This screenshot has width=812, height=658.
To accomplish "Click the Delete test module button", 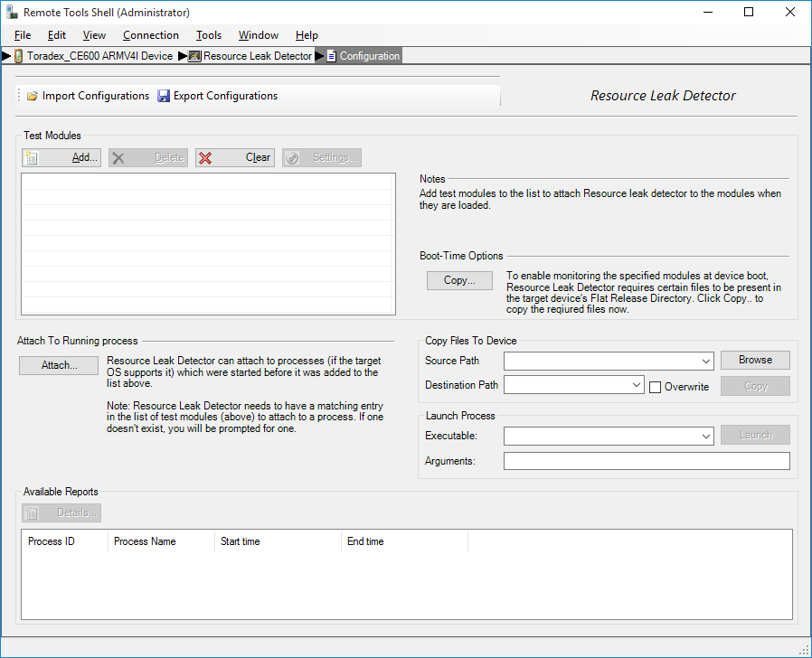I will click(x=148, y=157).
